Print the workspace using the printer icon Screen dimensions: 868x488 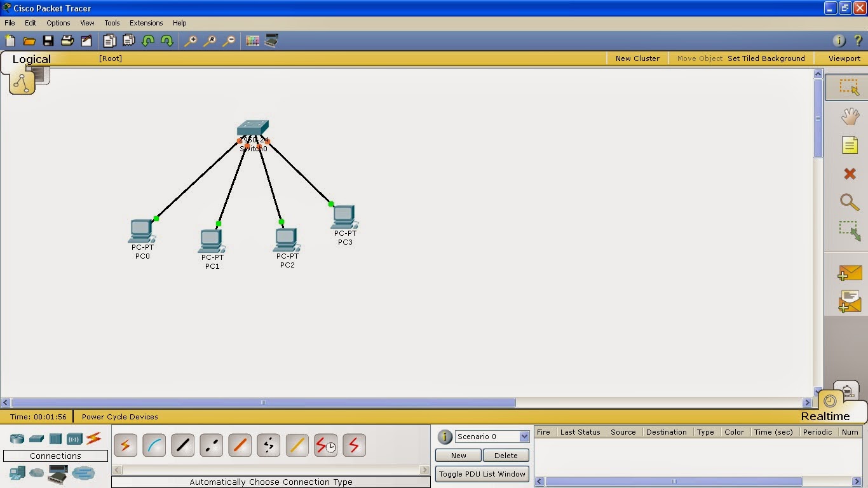click(67, 41)
